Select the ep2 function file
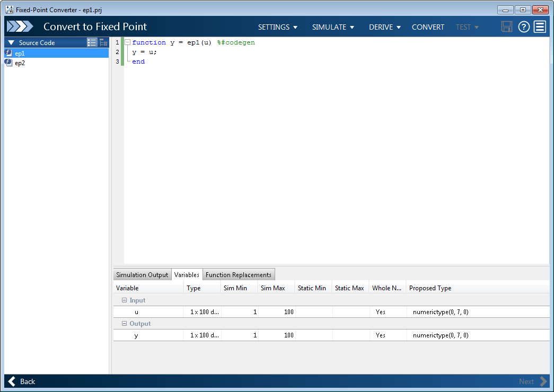554x392 pixels. pyautogui.click(x=20, y=63)
